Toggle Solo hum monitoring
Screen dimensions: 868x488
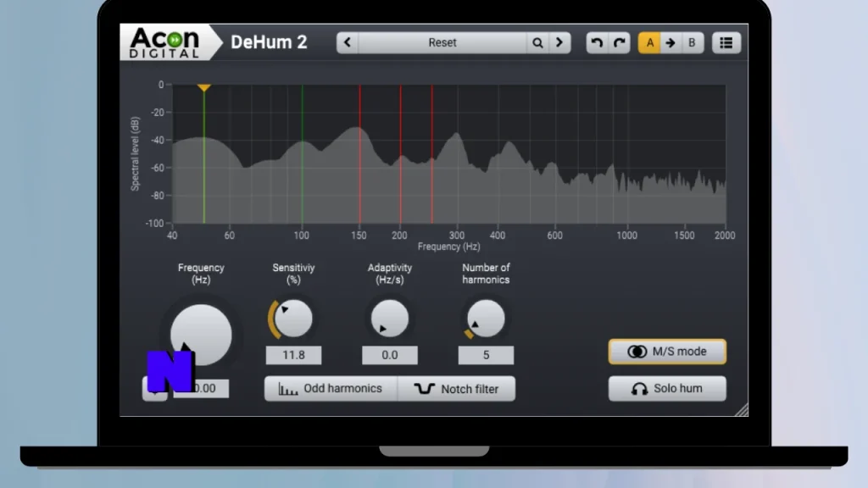click(667, 388)
